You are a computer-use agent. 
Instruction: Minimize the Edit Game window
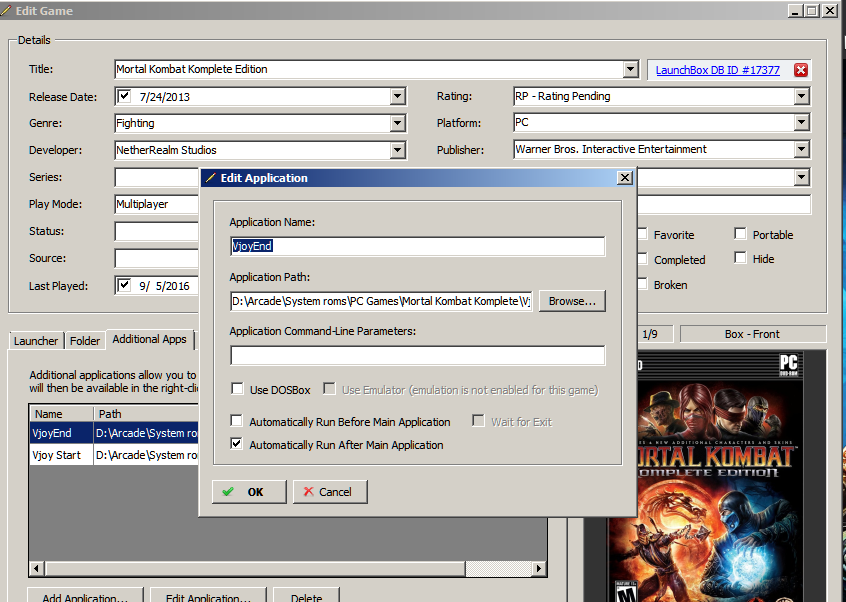[795, 10]
